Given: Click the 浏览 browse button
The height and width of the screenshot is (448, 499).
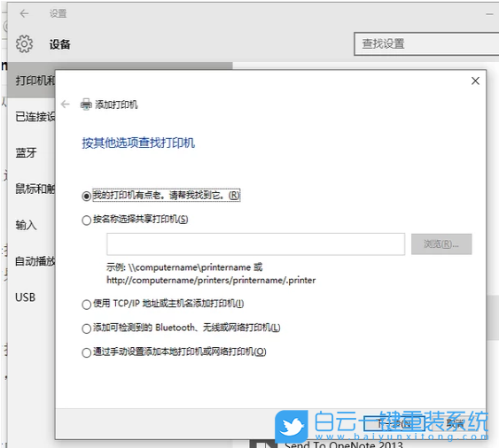Looking at the screenshot, I should [x=441, y=244].
